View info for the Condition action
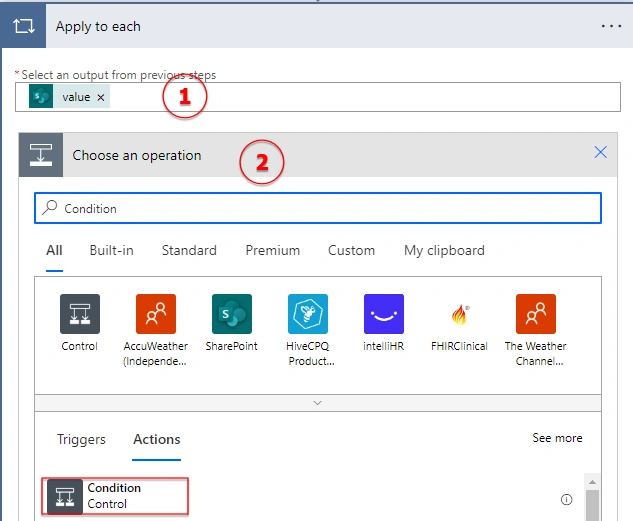Image resolution: width=633 pixels, height=521 pixels. (x=566, y=500)
